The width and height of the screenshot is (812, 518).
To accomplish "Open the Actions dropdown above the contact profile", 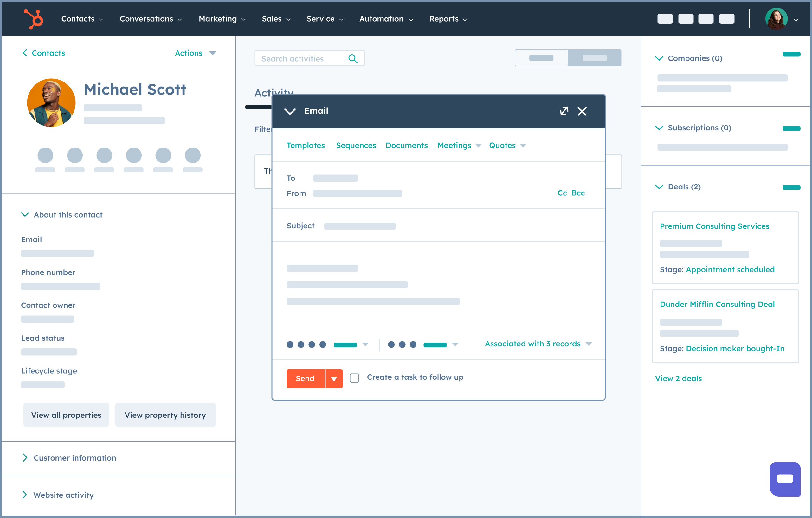I will pyautogui.click(x=196, y=53).
